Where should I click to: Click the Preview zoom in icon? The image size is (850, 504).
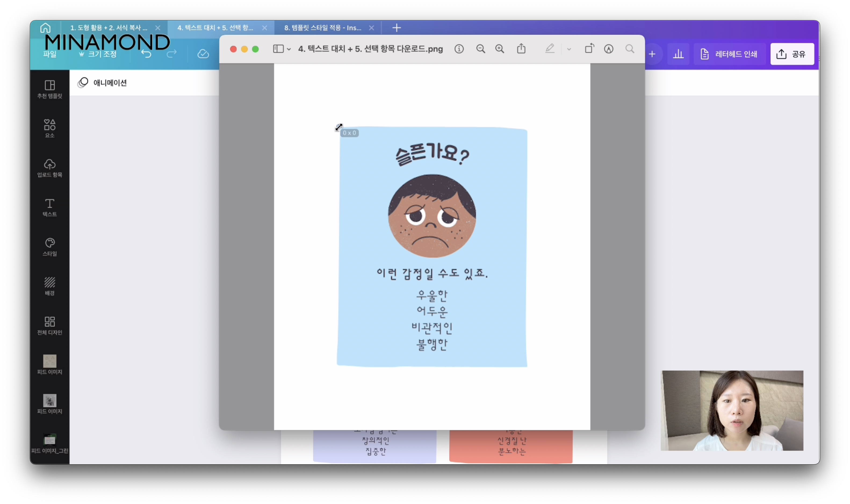pos(499,49)
